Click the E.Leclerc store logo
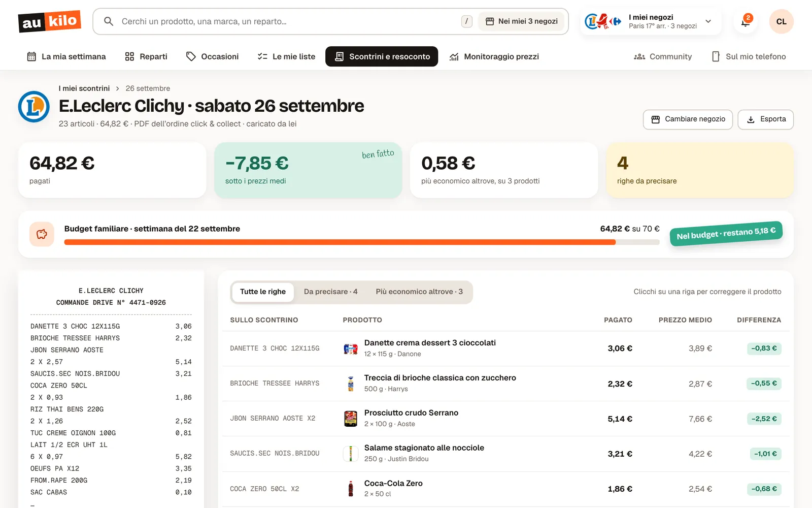 [34, 107]
